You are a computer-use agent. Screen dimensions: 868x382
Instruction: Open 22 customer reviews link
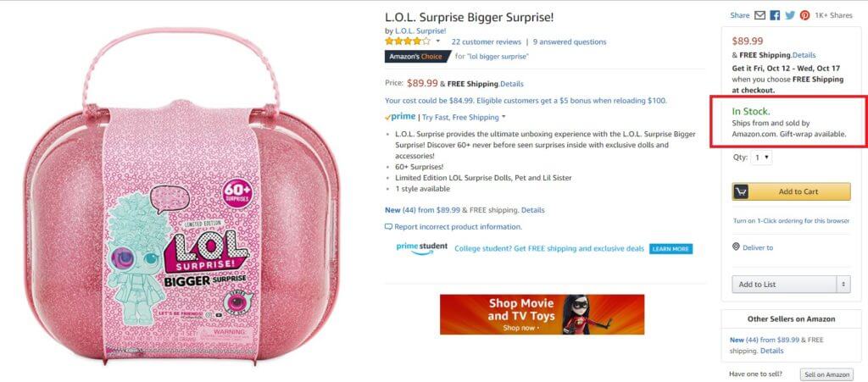(486, 42)
